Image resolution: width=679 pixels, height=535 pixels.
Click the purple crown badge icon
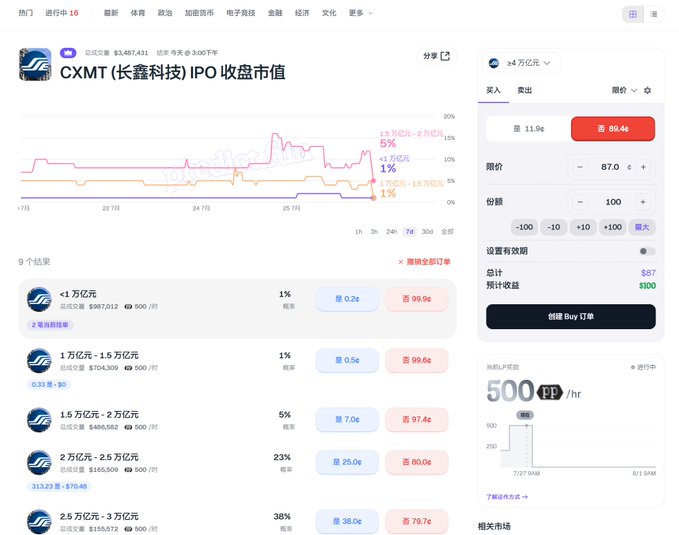(68, 53)
